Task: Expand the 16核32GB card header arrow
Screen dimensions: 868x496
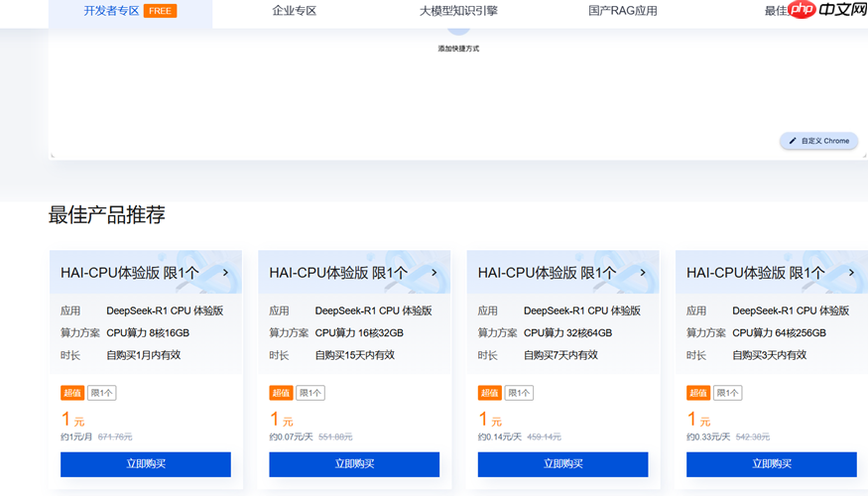Action: coord(434,273)
